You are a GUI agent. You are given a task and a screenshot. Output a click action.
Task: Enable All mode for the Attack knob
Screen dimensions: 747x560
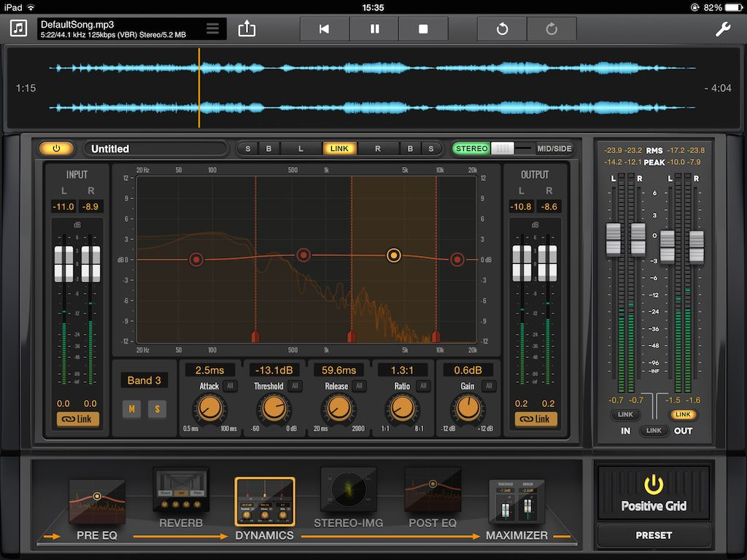pos(232,386)
